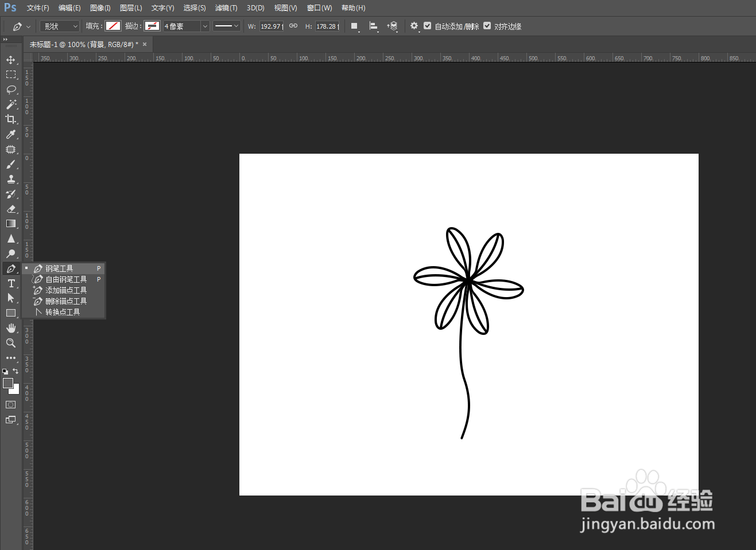Open the 3D(D) menu
756x550 pixels.
coord(255,8)
